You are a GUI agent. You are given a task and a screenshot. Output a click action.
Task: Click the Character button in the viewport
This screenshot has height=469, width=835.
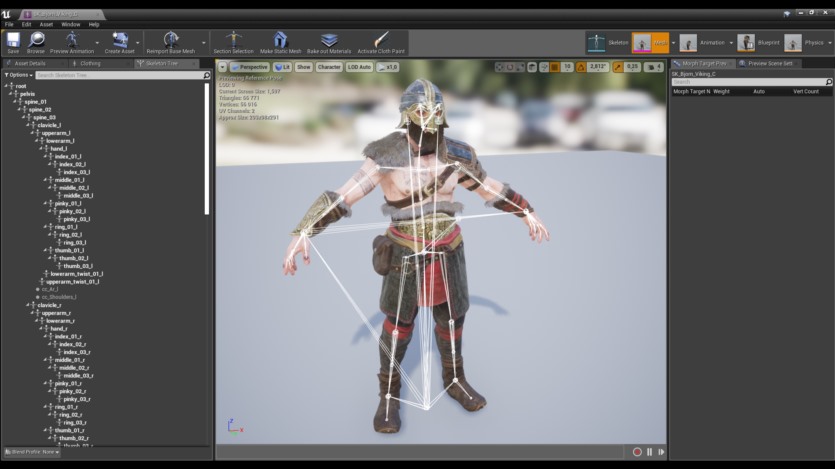coord(329,67)
